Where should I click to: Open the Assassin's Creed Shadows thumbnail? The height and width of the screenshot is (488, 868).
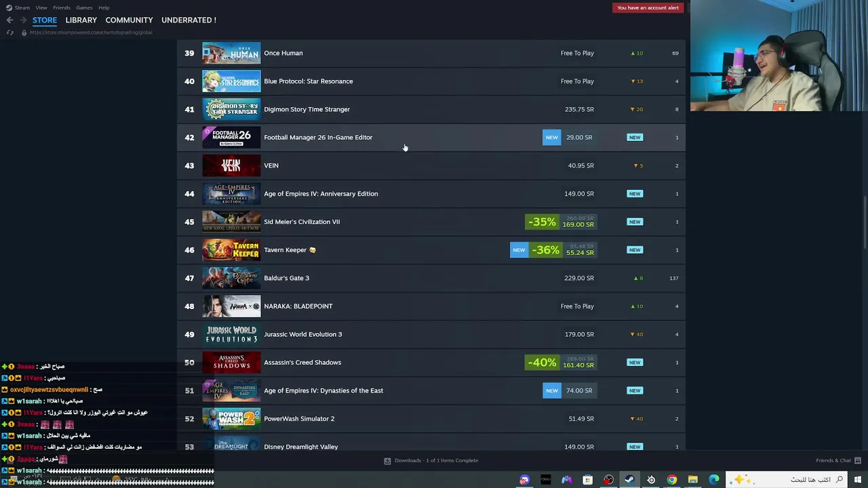coord(231,363)
